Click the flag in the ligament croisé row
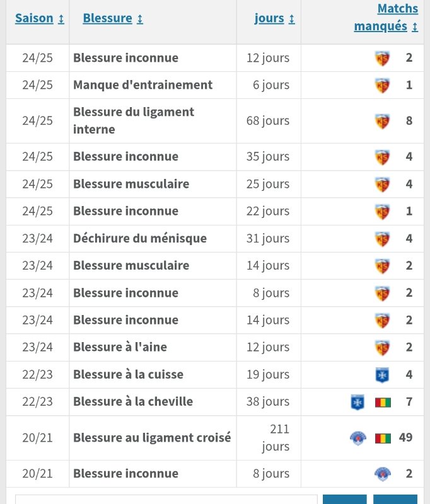430x504 pixels. (x=383, y=438)
